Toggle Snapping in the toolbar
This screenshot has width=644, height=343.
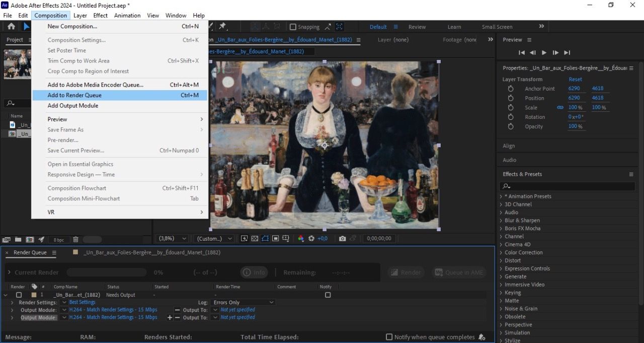coord(293,26)
